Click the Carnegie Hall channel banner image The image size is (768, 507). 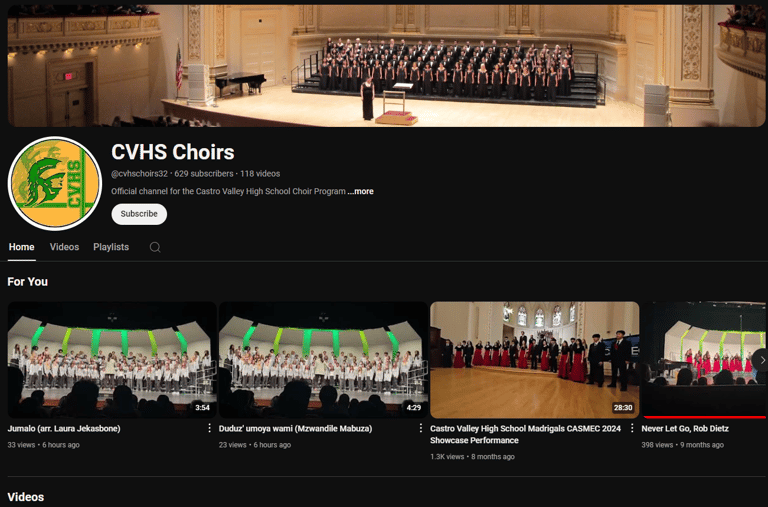386,66
